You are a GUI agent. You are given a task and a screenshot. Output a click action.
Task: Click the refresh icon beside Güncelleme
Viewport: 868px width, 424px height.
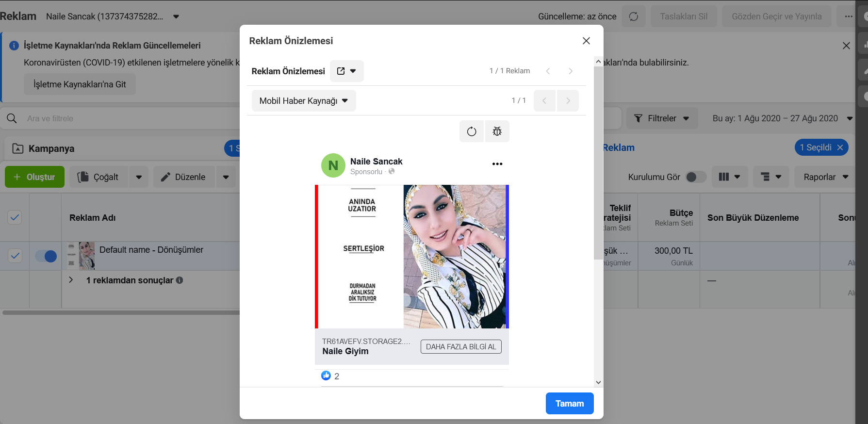click(634, 16)
